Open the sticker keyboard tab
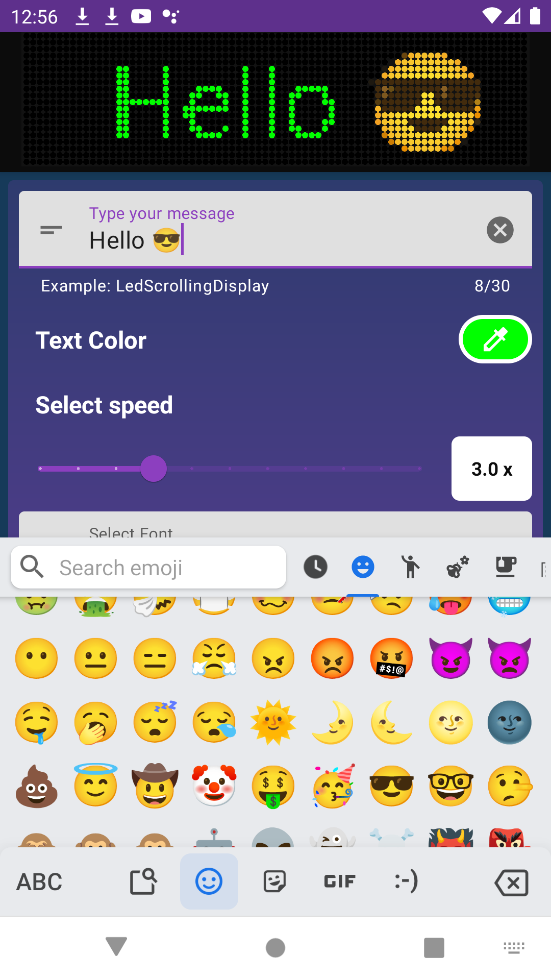 (274, 881)
